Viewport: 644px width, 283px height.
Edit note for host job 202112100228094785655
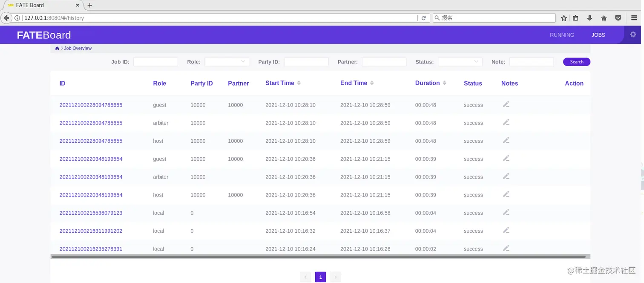[506, 140]
